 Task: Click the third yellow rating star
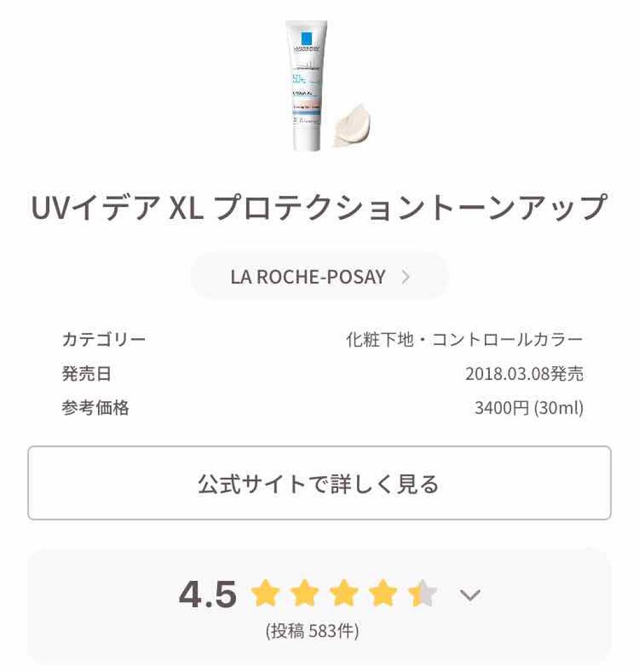(344, 593)
